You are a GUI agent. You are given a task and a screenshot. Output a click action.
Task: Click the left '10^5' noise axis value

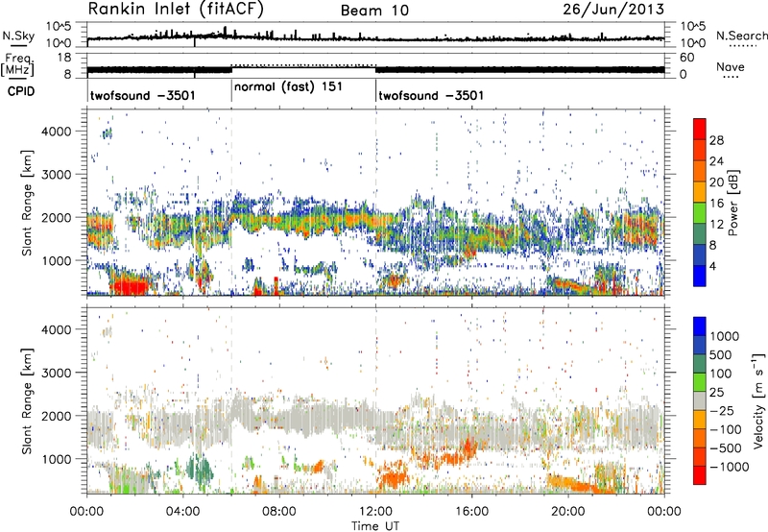(x=60, y=26)
